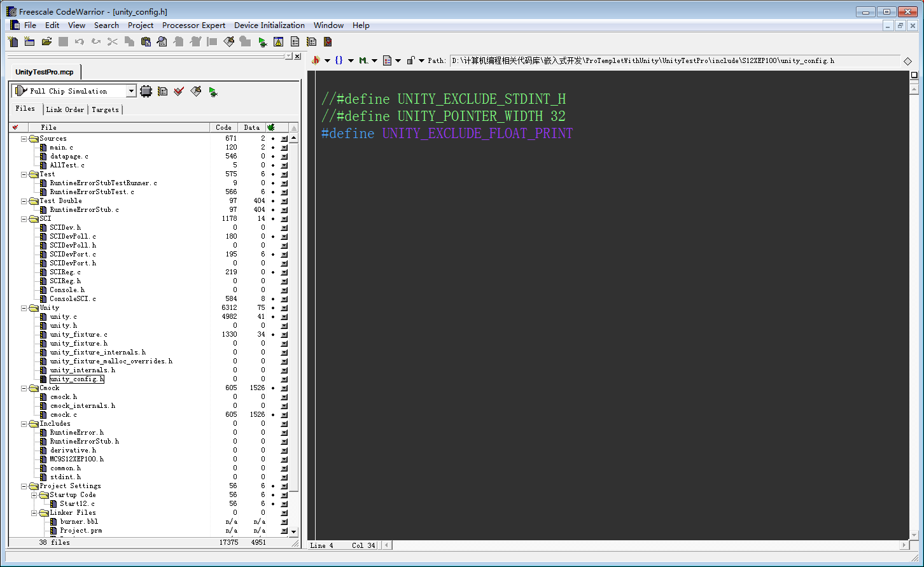This screenshot has width=924, height=567.
Task: Click the second New Project star-window icon
Action: [x=29, y=42]
